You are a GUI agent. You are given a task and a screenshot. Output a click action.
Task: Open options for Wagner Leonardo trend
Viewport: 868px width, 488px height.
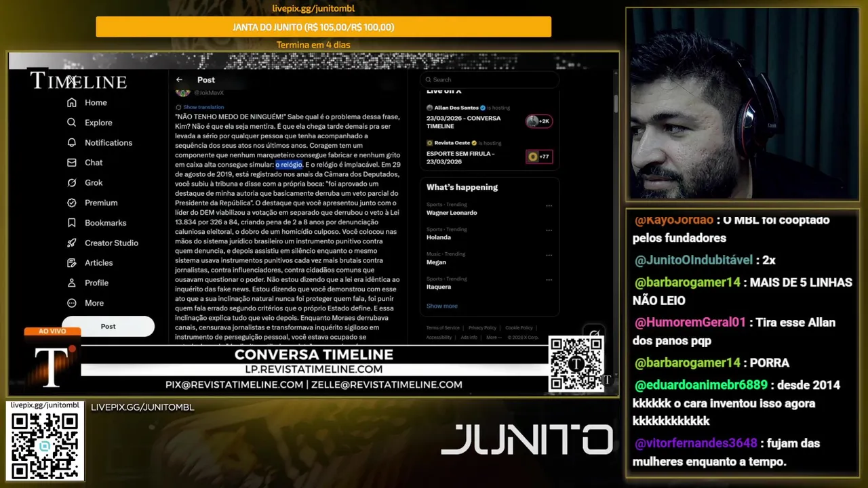(x=549, y=205)
